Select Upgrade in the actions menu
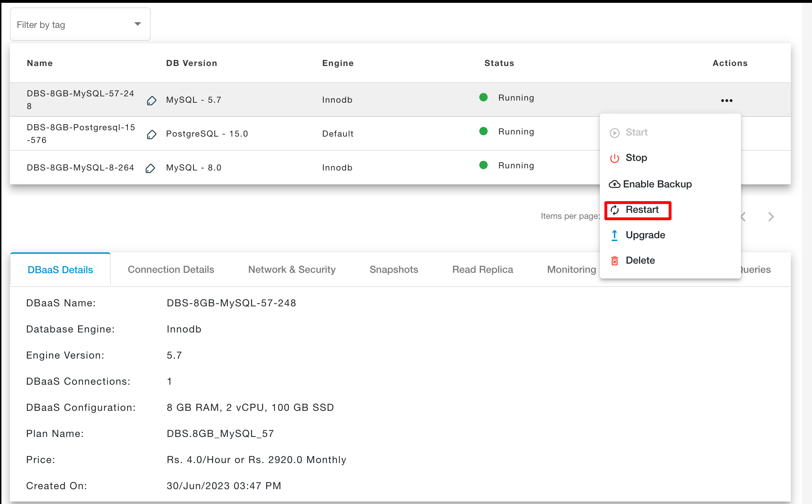 tap(638, 235)
